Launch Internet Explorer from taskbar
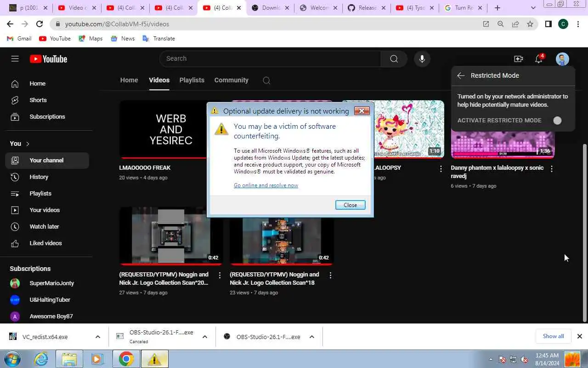 (x=41, y=359)
